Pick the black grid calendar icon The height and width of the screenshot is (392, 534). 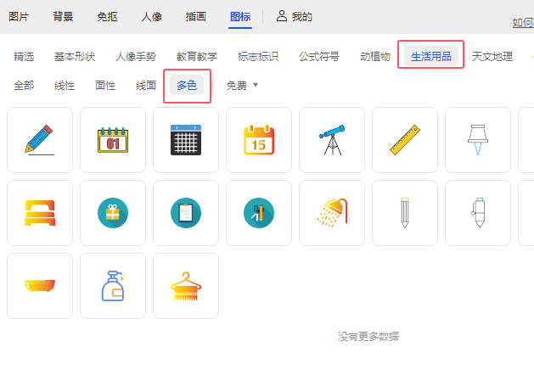(186, 140)
